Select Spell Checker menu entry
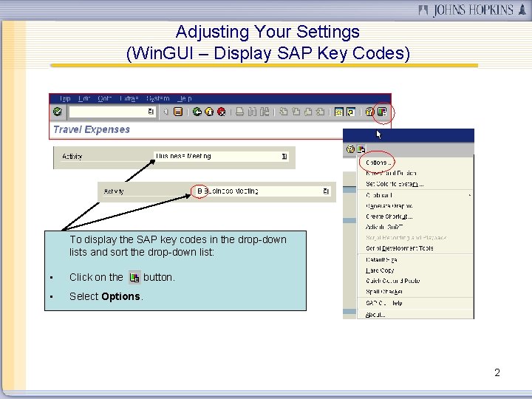Viewport: 532px width, 399px height. click(x=384, y=292)
